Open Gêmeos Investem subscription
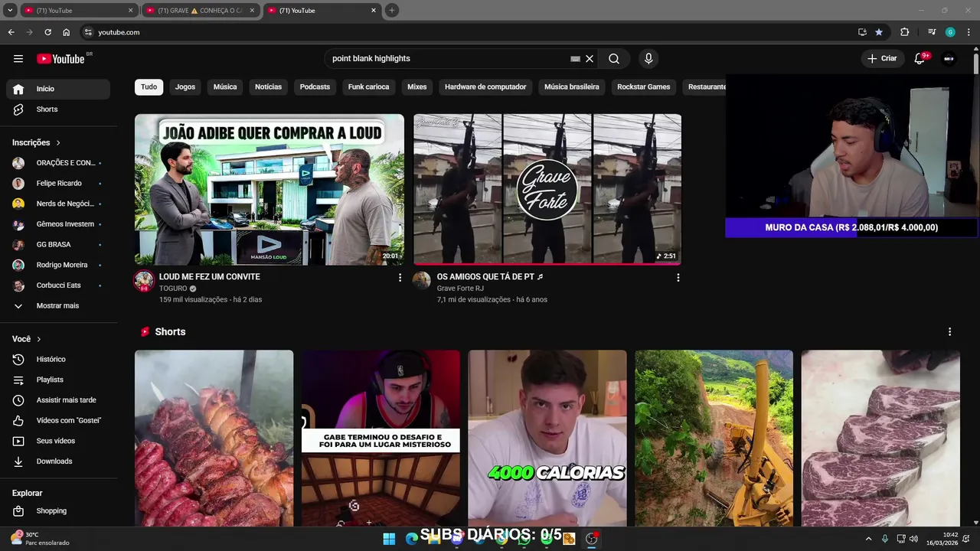 pos(58,224)
